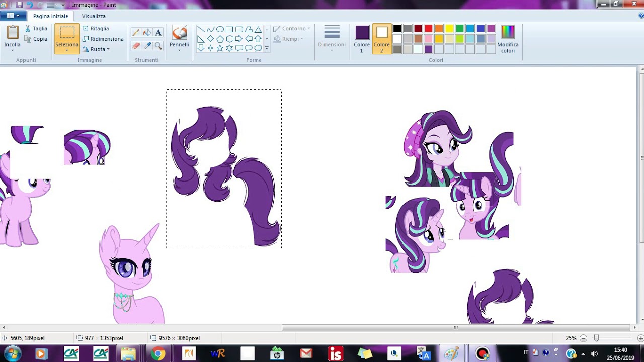Screen dimensions: 644x362
Task: Open Google Chrome from the taskbar
Action: (x=157, y=354)
